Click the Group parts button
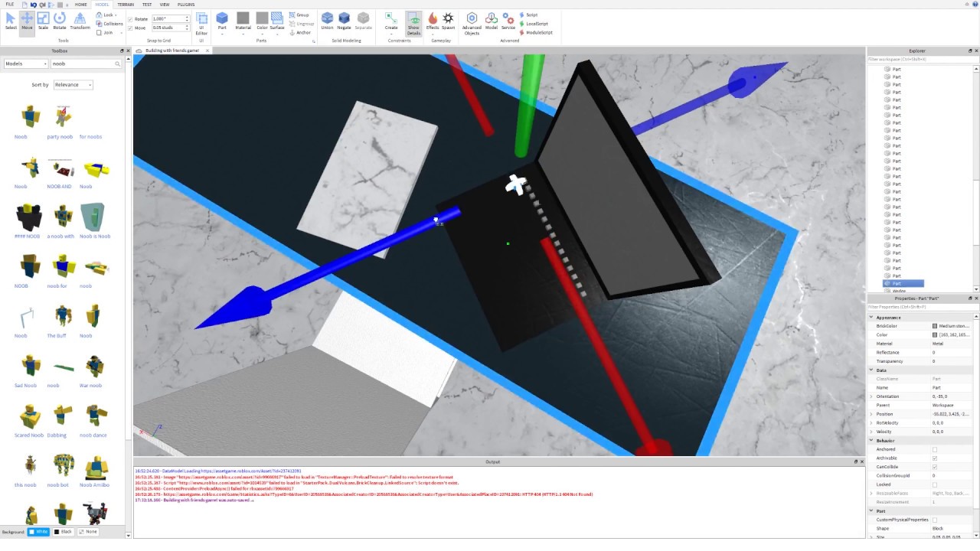This screenshot has height=551, width=980. click(x=299, y=15)
